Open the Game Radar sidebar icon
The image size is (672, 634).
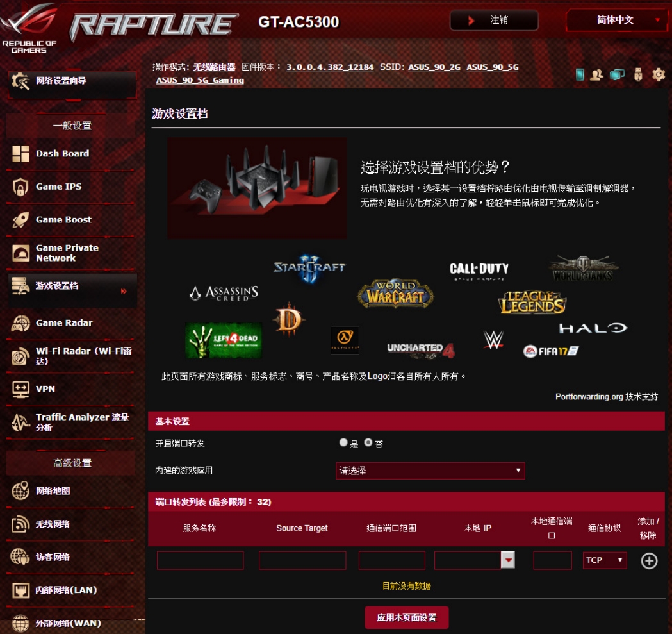(20, 323)
